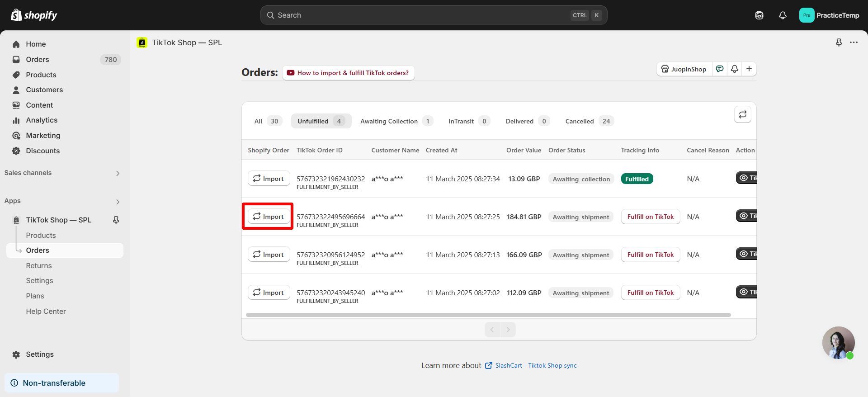Select TikTok Shop — SPL app in sidebar
The height and width of the screenshot is (397, 868).
[x=59, y=220]
